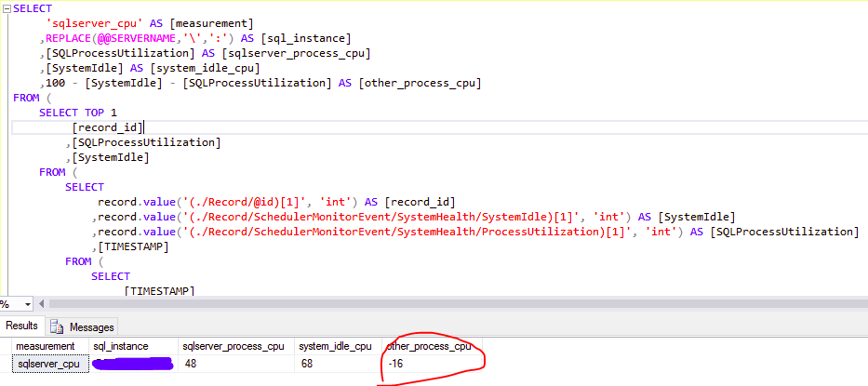The width and height of the screenshot is (868, 386).
Task: Click the 'sqlserver_cpu' string literal in query
Action: (95, 23)
